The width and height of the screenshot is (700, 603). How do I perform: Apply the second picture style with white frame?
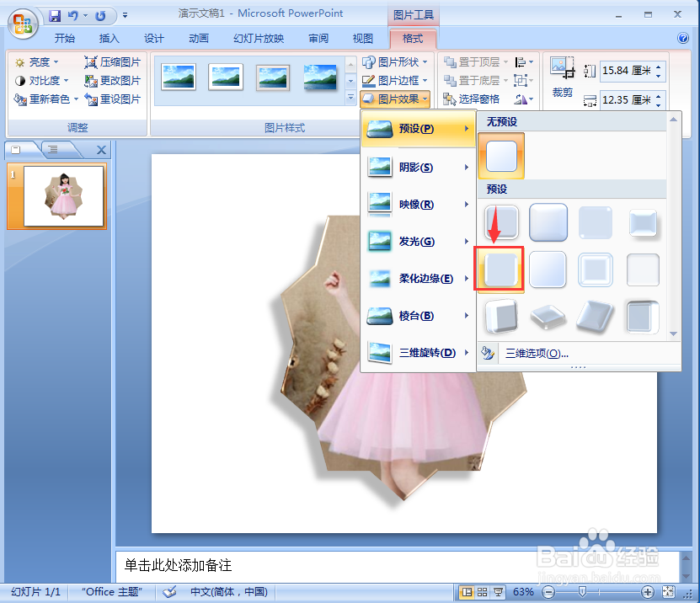tap(226, 77)
